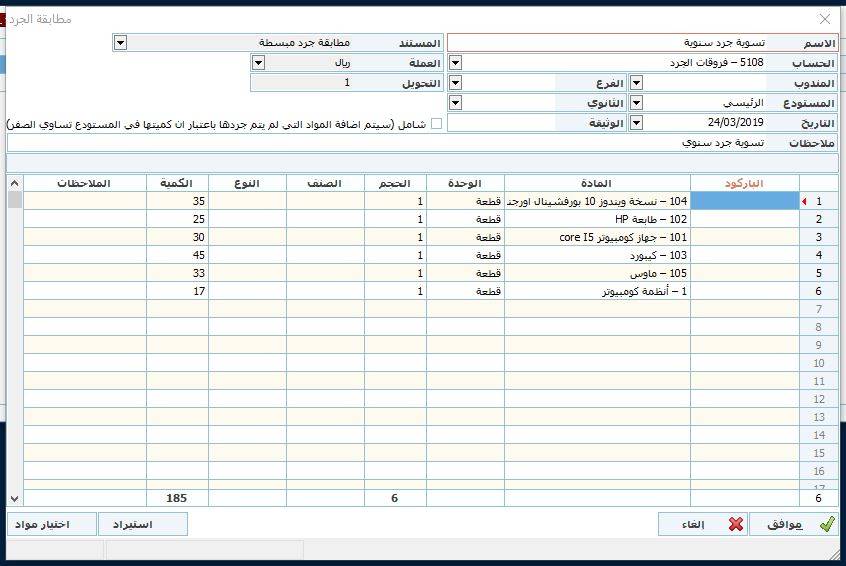
Task: Click quantity cell with value 33
Action: point(177,273)
